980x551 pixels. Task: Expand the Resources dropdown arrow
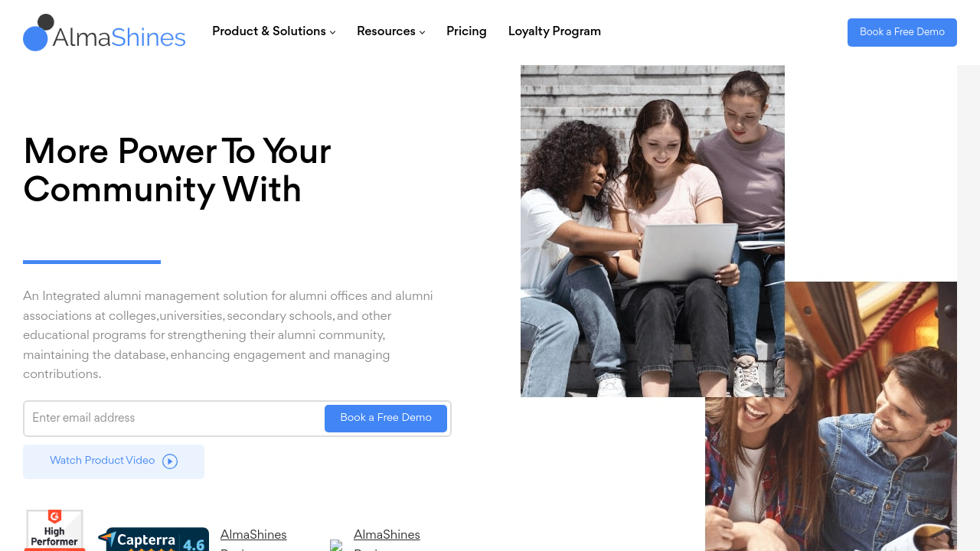pyautogui.click(x=422, y=32)
